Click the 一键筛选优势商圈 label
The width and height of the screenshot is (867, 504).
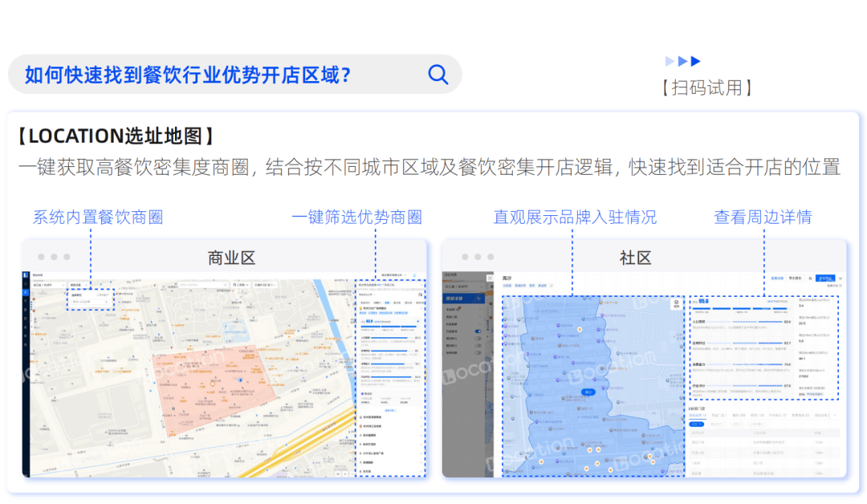(x=357, y=217)
